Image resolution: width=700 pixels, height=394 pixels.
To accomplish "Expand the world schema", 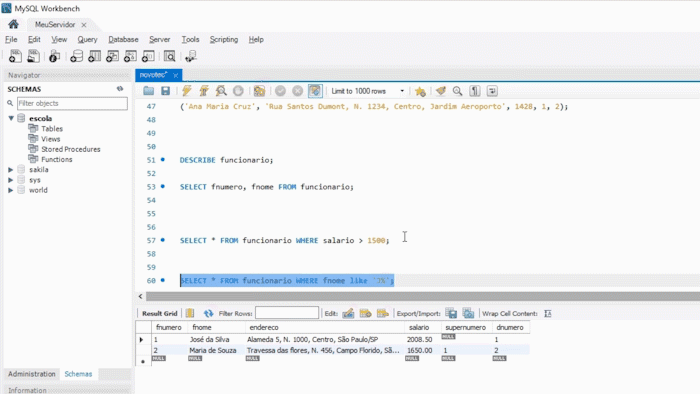I will click(x=11, y=190).
